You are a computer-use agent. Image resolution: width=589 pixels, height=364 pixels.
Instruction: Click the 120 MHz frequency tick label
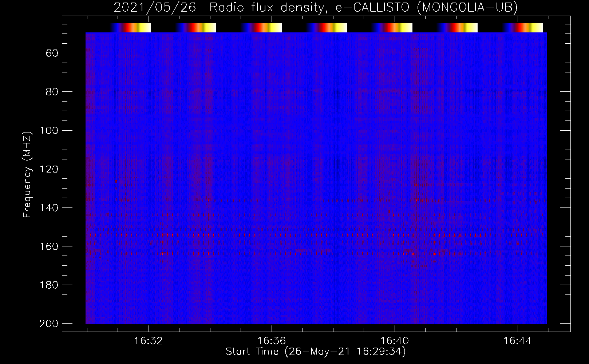[49, 169]
